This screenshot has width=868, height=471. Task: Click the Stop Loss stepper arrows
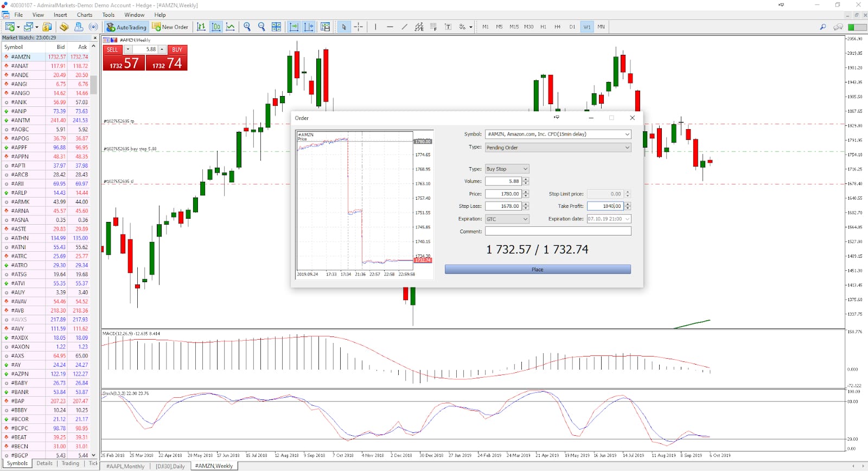coord(526,206)
